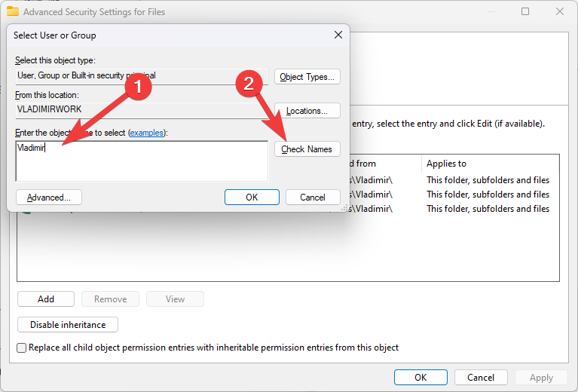578x392 pixels.
Task: Click the Disable inheritance button
Action: click(68, 325)
